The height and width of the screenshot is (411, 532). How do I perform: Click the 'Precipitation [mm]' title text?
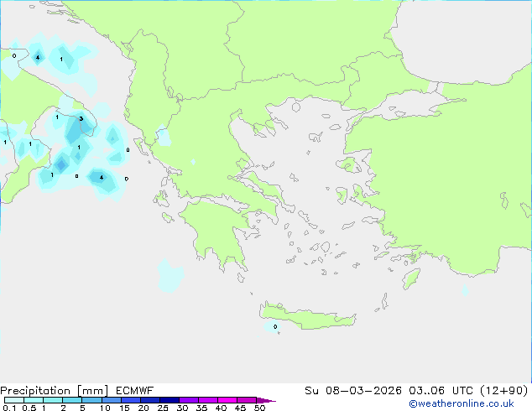click(55, 391)
